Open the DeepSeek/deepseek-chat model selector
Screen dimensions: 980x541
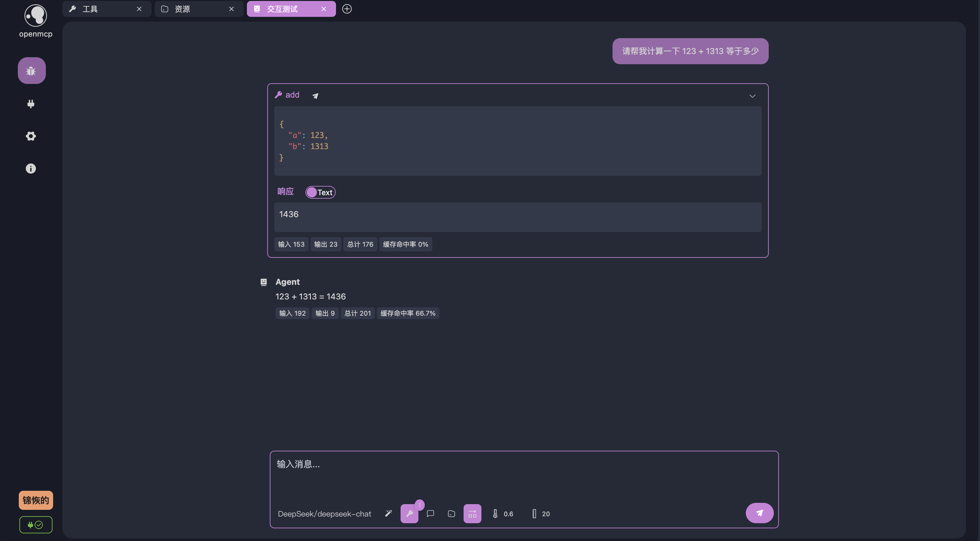tap(324, 514)
